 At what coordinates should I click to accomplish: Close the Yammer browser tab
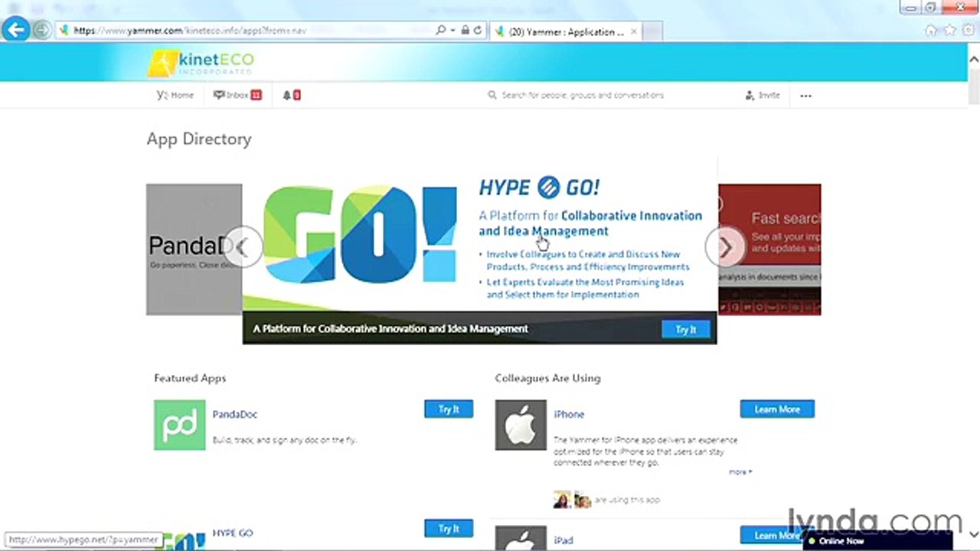(633, 31)
